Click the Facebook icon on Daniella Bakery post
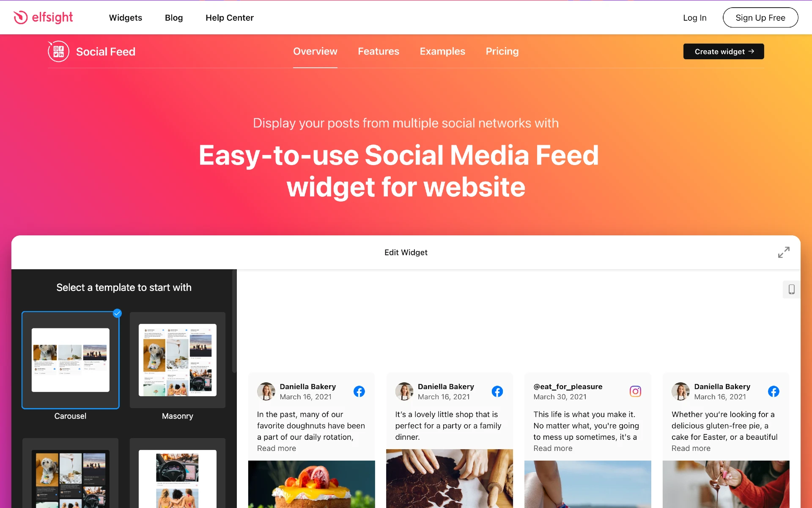 coord(359,391)
